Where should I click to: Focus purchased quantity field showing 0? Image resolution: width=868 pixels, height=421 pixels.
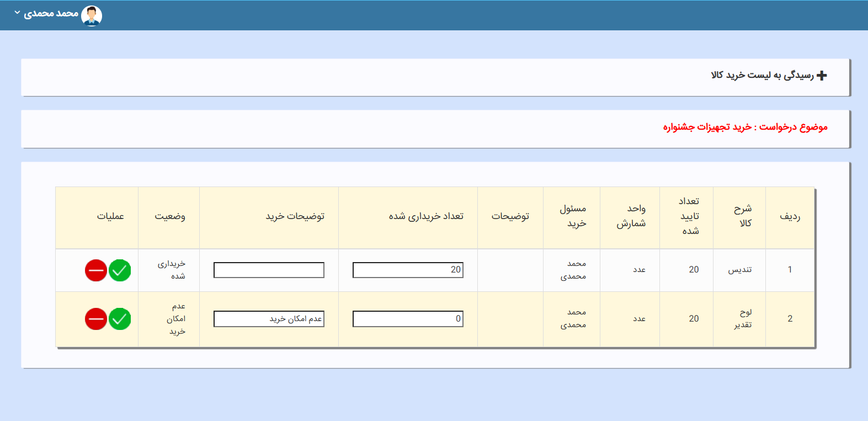(x=408, y=319)
